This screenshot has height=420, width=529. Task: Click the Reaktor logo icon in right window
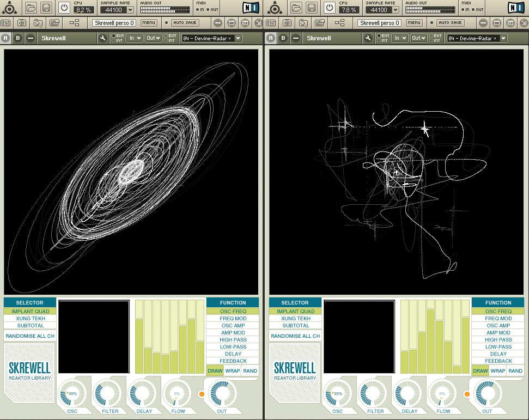(275, 8)
